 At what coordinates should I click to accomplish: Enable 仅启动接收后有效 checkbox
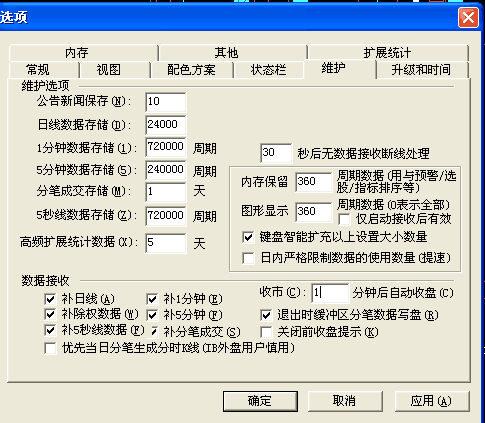(344, 220)
